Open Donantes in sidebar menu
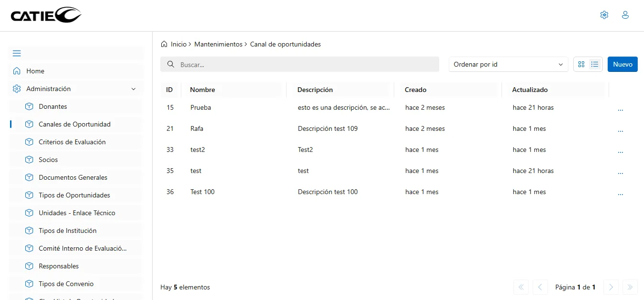 tap(53, 106)
